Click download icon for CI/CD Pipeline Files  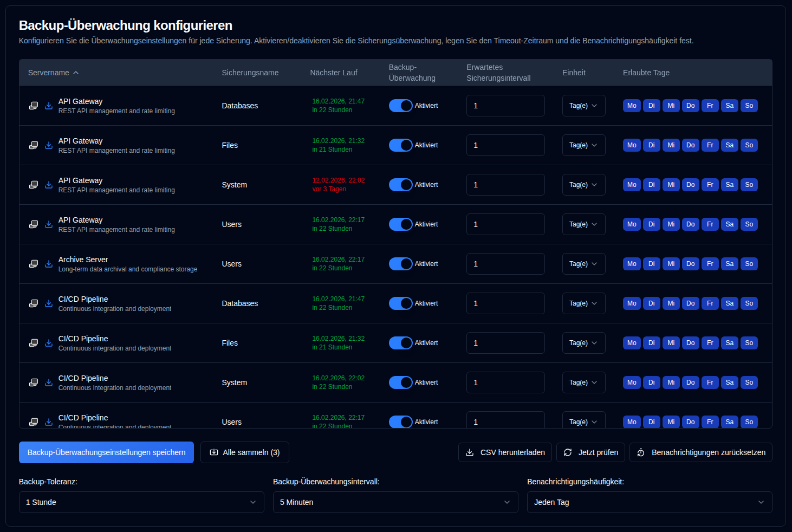click(x=49, y=343)
